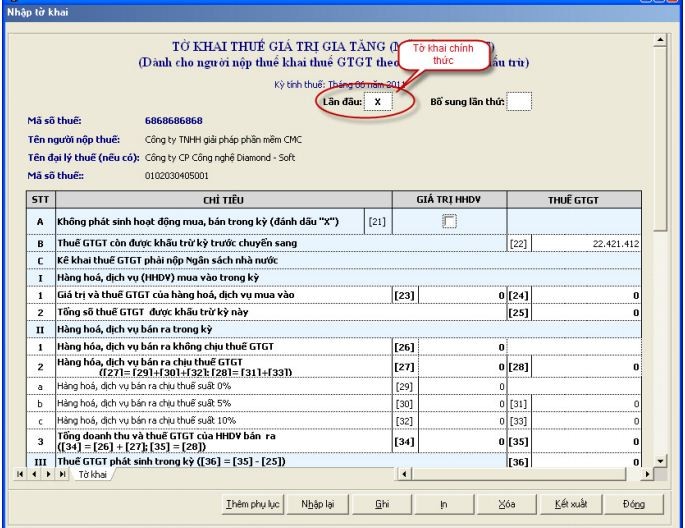Click the THUẾ GTGT column header
The width and height of the screenshot is (685, 528).
coord(574,200)
